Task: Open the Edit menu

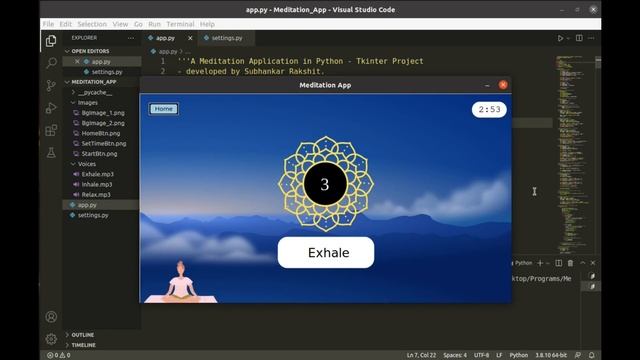Action: click(x=65, y=24)
